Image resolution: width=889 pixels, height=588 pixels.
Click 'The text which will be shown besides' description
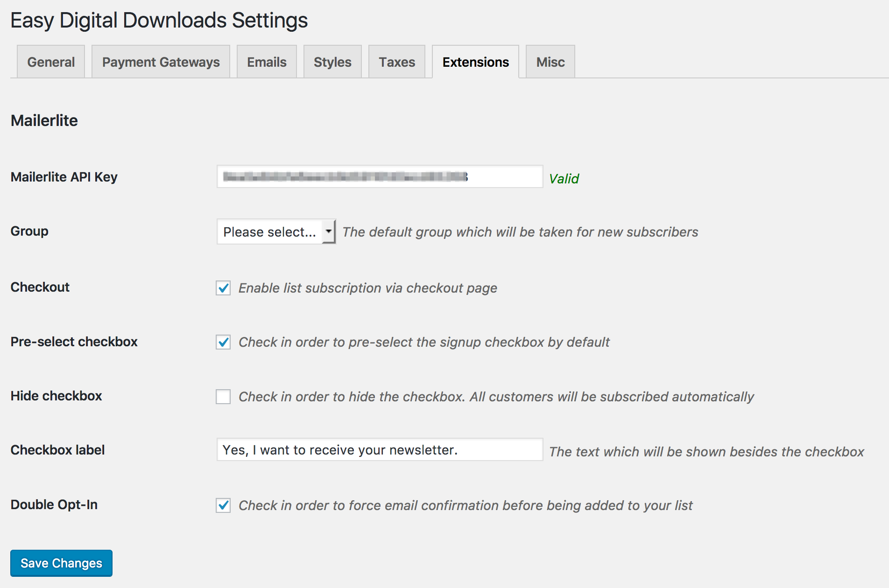click(x=706, y=452)
